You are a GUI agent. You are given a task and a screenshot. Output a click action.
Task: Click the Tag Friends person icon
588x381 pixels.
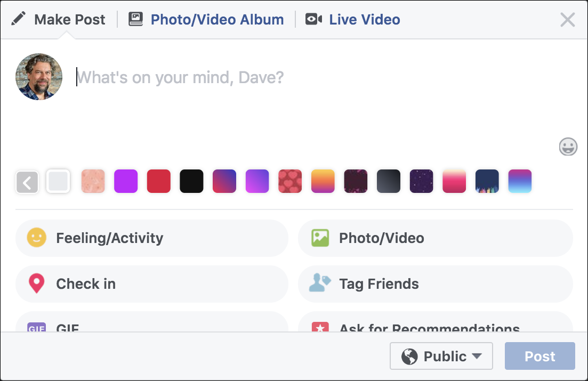tap(320, 283)
